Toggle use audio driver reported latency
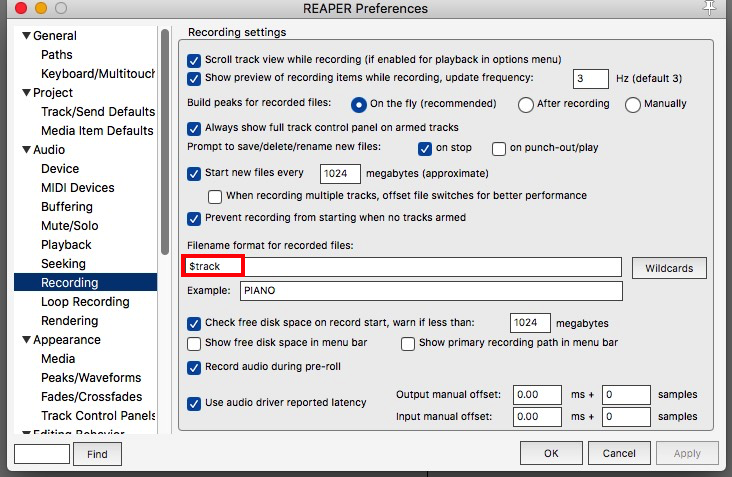732x477 pixels. coord(194,404)
